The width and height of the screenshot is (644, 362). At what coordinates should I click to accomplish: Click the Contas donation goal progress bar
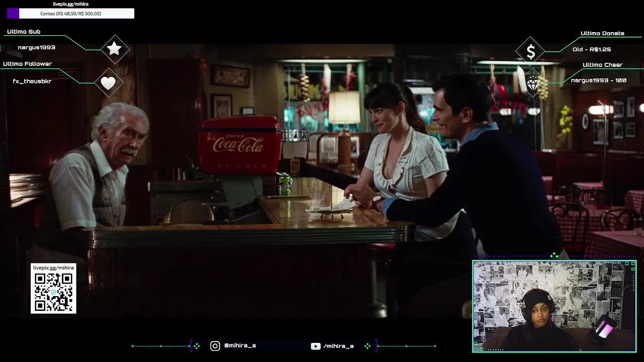pos(71,14)
